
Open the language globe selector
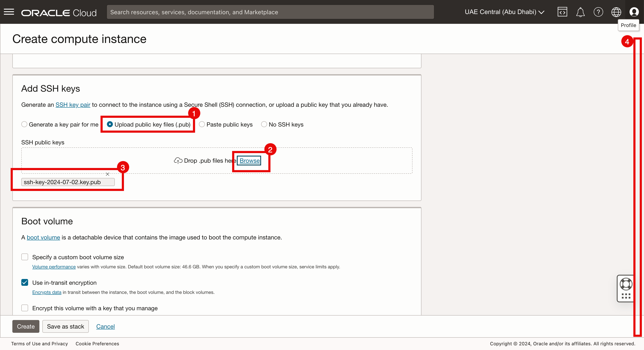pos(616,12)
